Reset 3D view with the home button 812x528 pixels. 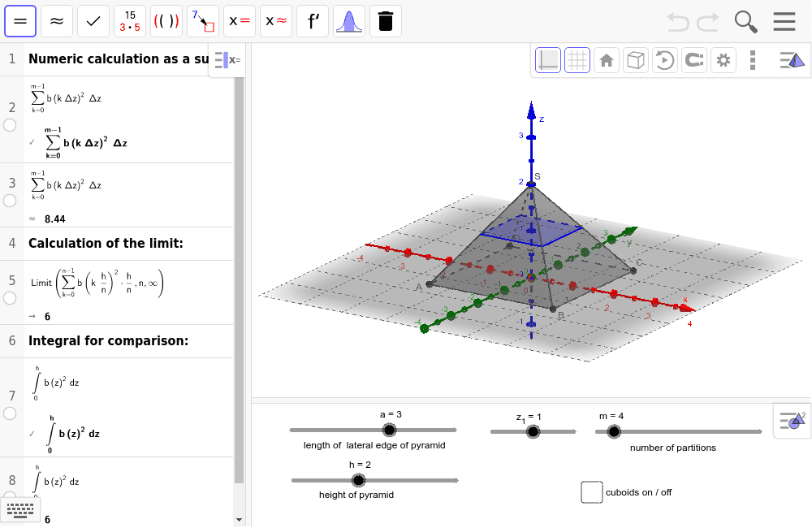607,61
